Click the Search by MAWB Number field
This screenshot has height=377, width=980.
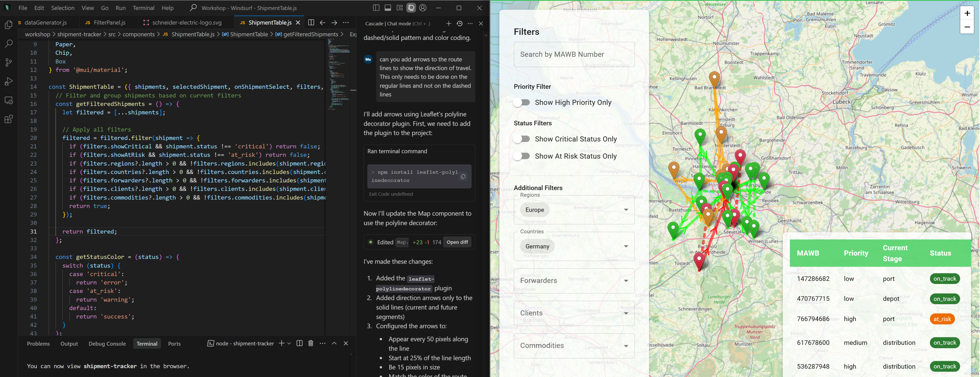pos(574,54)
